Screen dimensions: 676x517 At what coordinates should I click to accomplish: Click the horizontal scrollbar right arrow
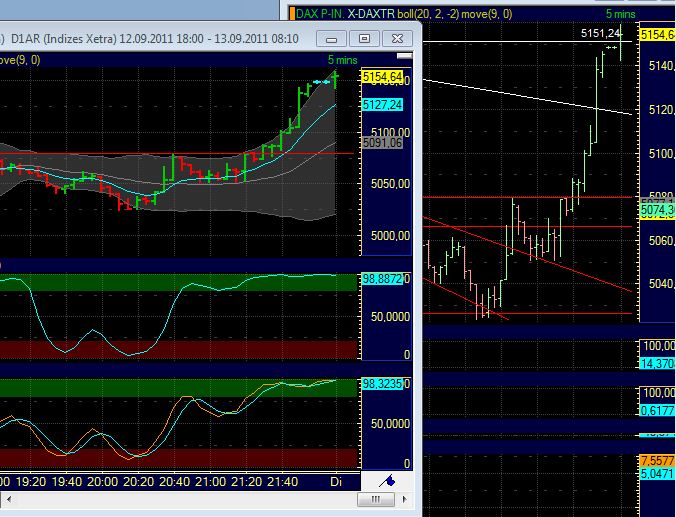404,499
